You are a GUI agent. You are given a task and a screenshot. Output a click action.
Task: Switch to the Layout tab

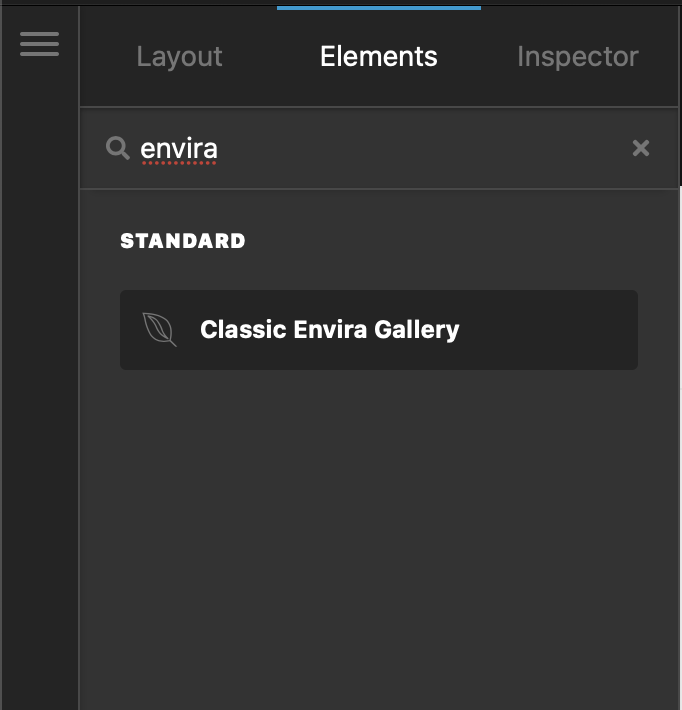pos(179,57)
